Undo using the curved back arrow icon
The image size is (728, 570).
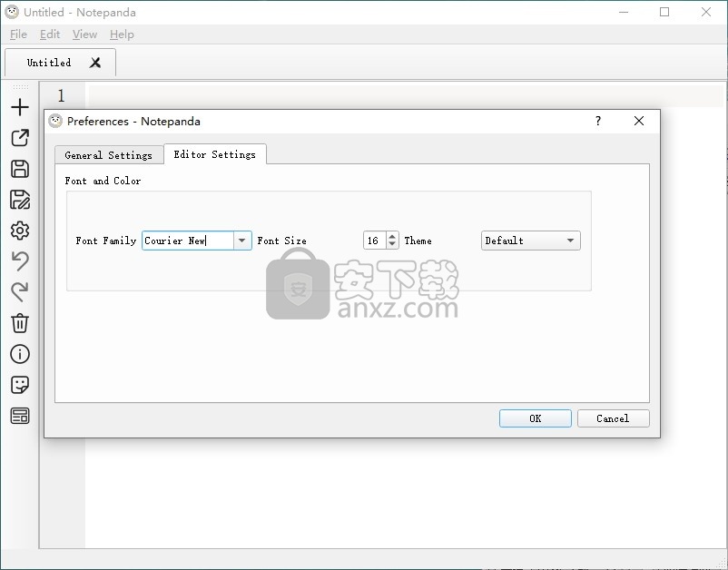pyautogui.click(x=20, y=260)
